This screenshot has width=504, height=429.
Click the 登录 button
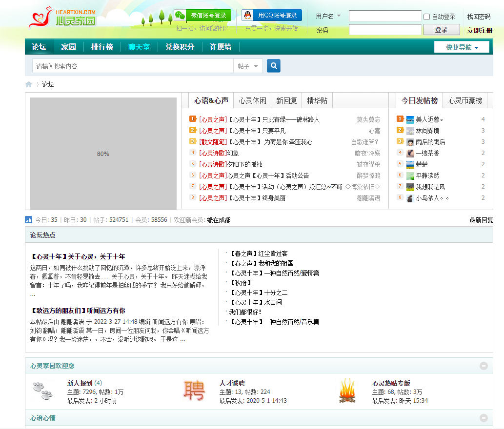click(442, 30)
